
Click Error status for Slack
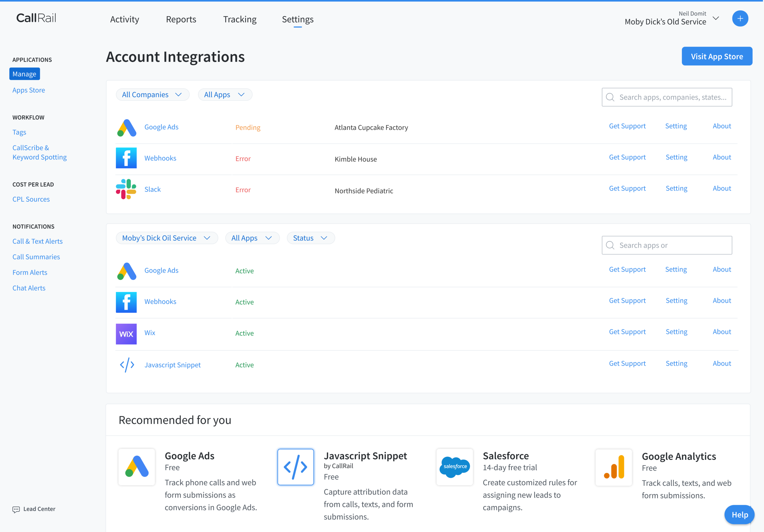coord(243,190)
